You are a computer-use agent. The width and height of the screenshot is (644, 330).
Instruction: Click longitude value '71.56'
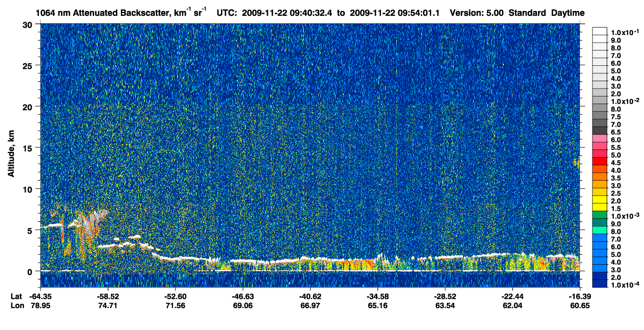tap(174, 305)
